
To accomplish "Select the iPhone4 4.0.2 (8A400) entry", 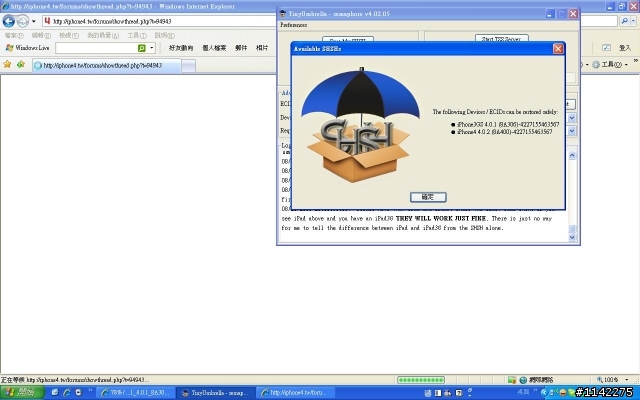I will [504, 132].
